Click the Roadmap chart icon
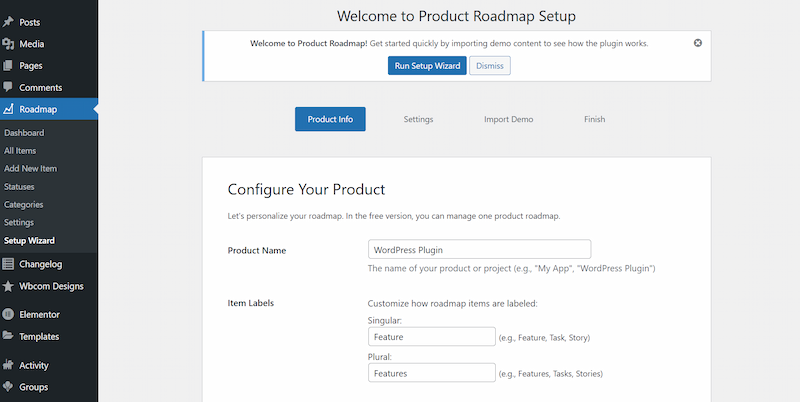 point(9,110)
